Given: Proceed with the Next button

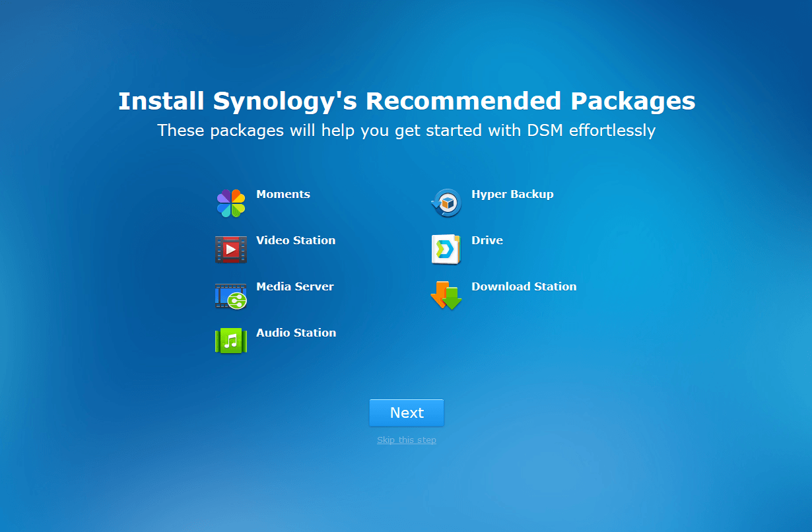Looking at the screenshot, I should pyautogui.click(x=407, y=413).
